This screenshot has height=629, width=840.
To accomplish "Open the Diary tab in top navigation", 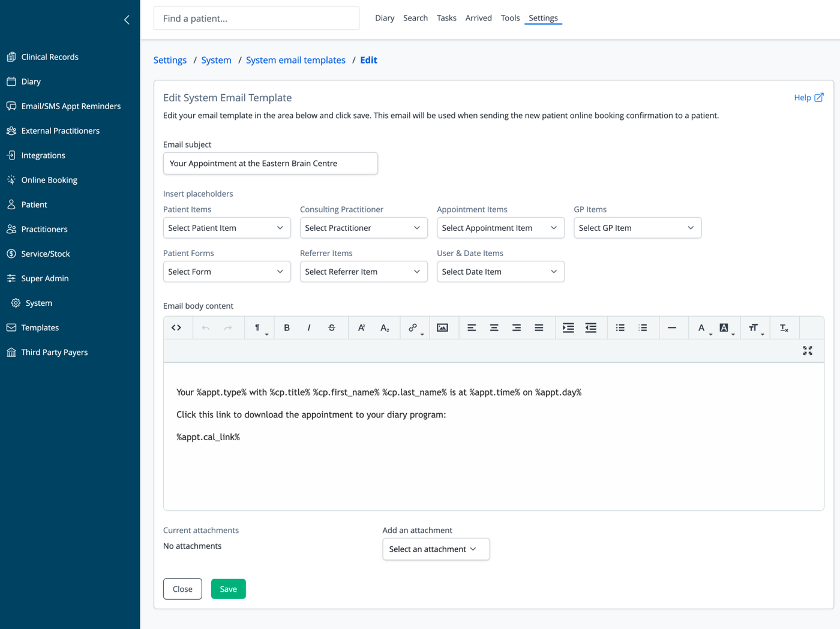I will [385, 18].
